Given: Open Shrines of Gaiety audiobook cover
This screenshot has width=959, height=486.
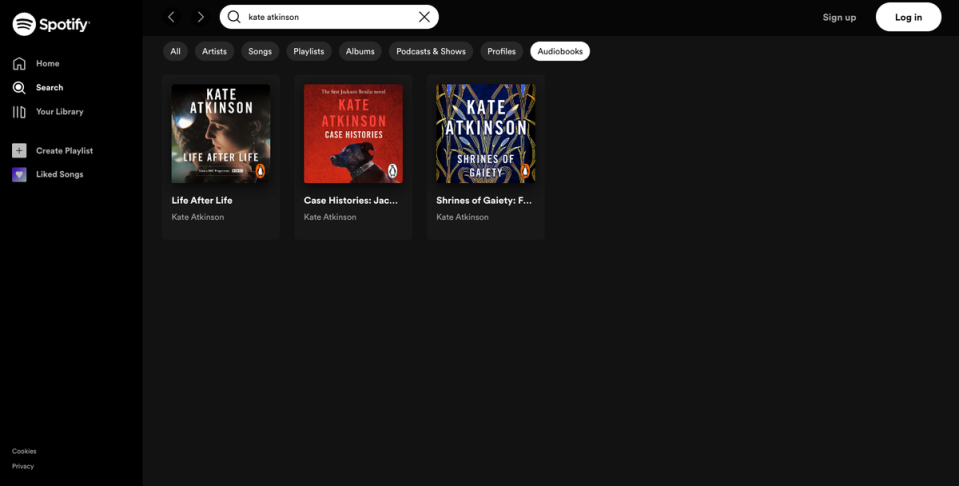Looking at the screenshot, I should [x=485, y=134].
